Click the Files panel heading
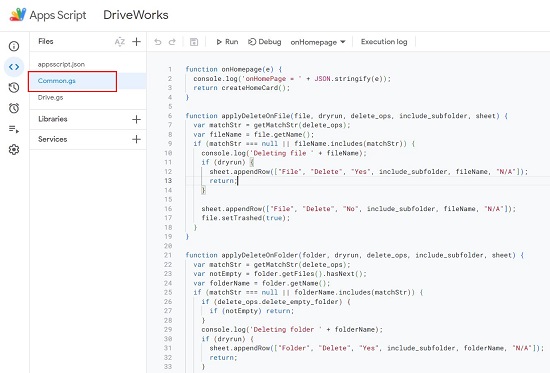 tap(46, 41)
